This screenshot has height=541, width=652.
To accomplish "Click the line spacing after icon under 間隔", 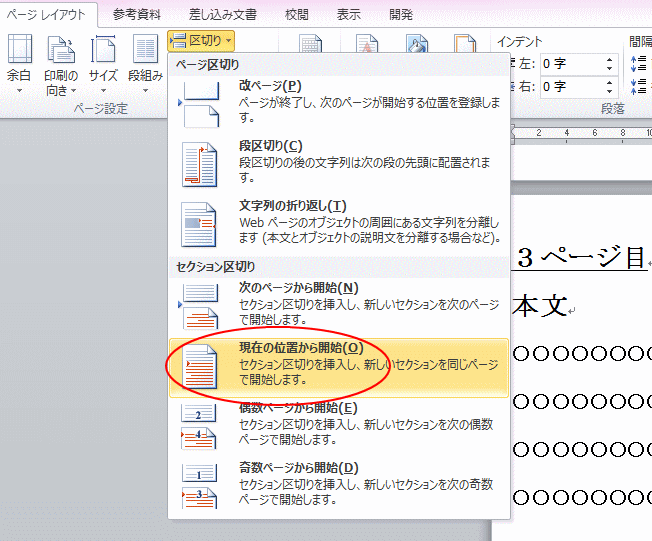I will pyautogui.click(x=639, y=86).
